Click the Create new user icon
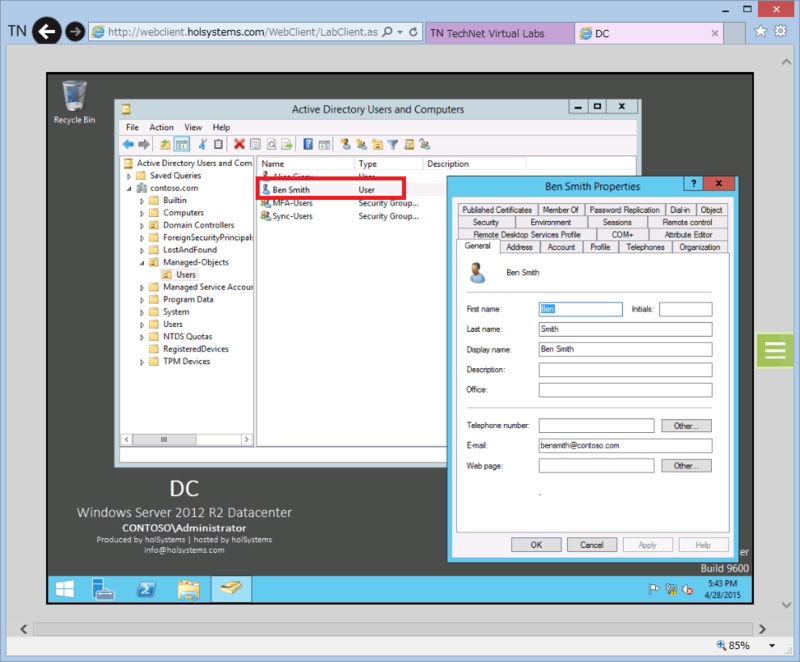800x662 pixels. (345, 144)
